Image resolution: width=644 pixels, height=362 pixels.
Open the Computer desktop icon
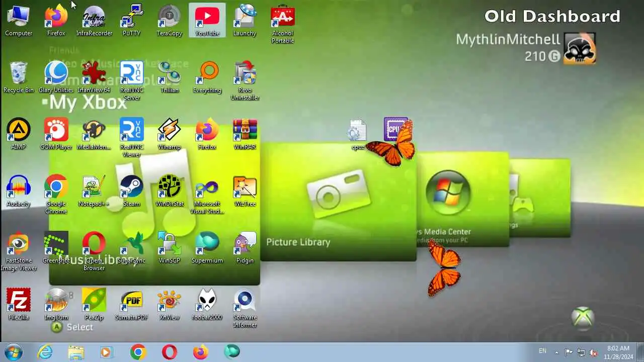coord(19,21)
